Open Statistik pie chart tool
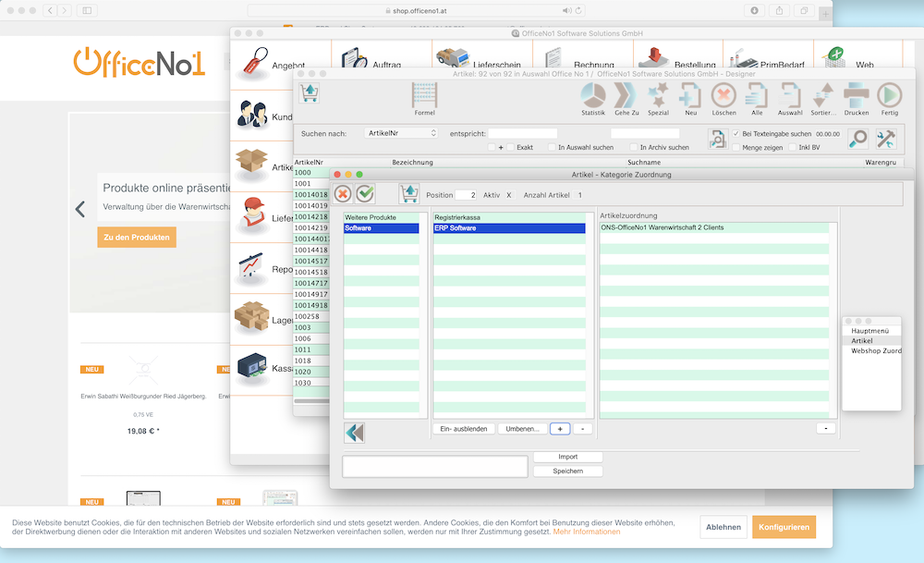Image resolution: width=924 pixels, height=563 pixels. 593,95
